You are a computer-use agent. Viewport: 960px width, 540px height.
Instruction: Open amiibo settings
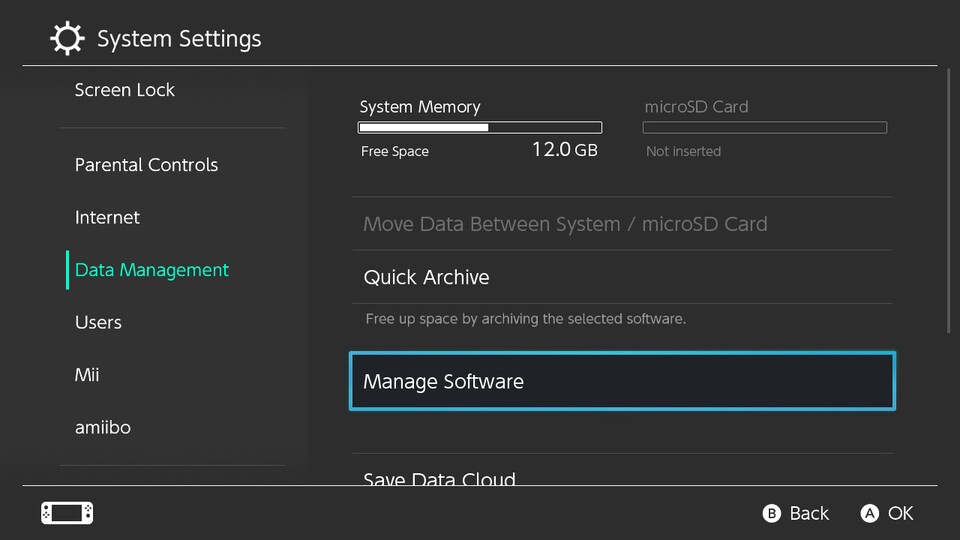(103, 427)
